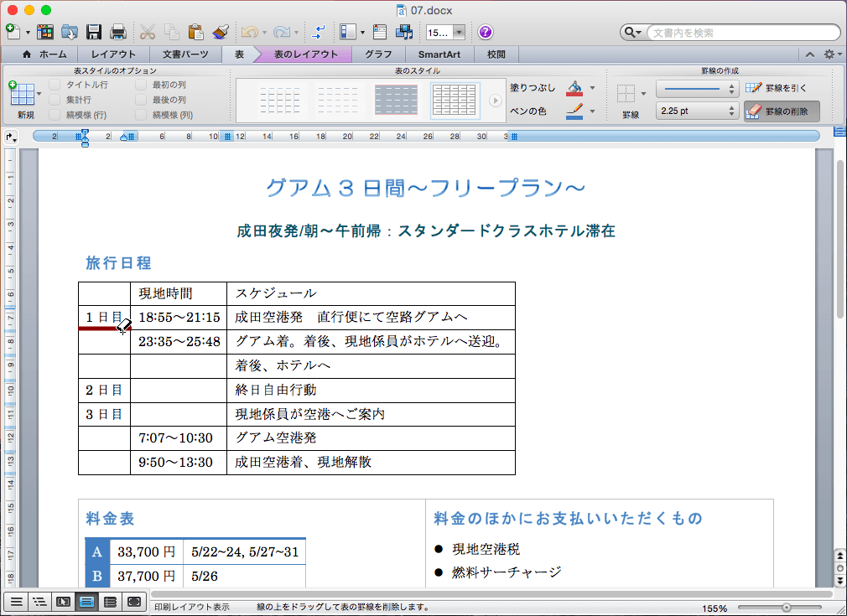The height and width of the screenshot is (616, 847).
Task: Switch to the 表のレイアウト tab
Action: click(x=306, y=54)
